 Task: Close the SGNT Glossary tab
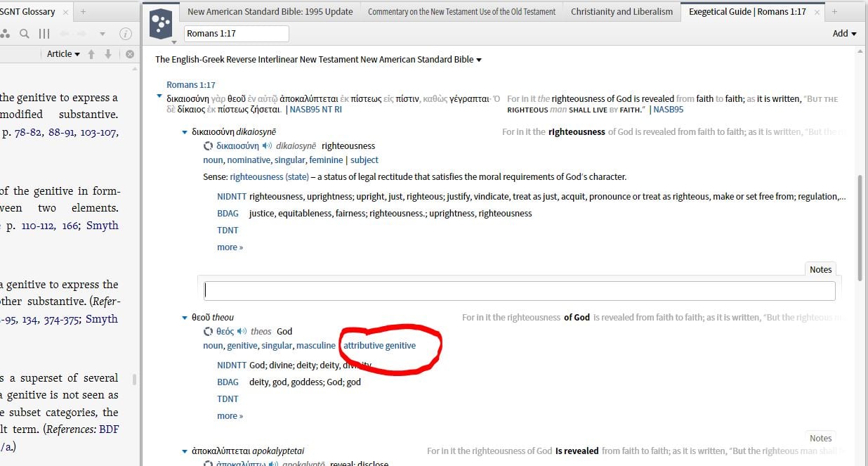click(65, 12)
